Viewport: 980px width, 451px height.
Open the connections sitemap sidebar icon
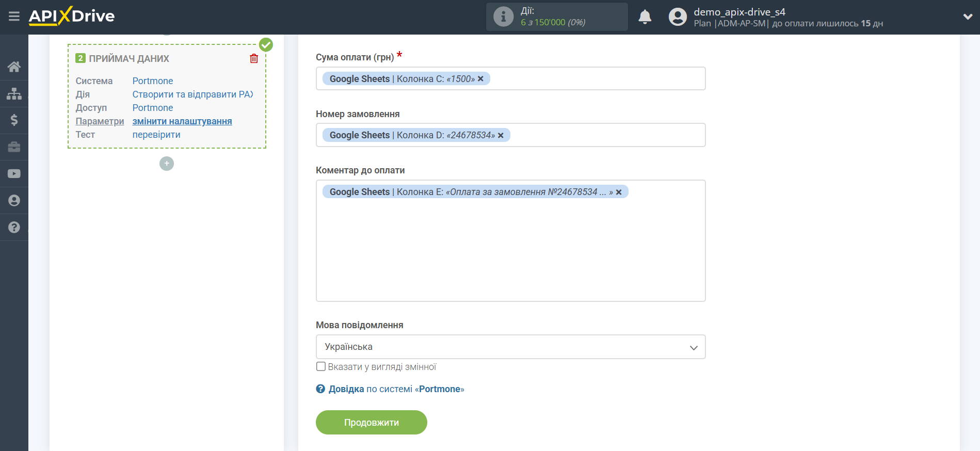coord(14,93)
